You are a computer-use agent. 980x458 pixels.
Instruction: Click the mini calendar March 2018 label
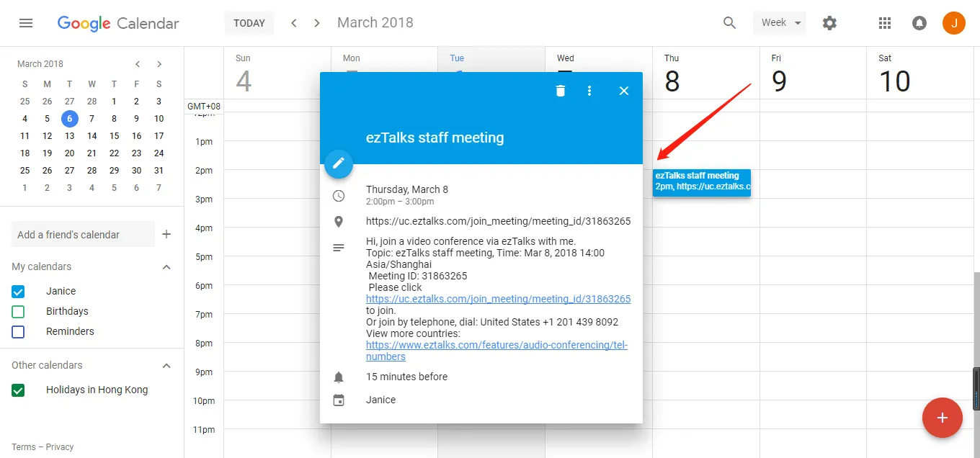tap(40, 64)
